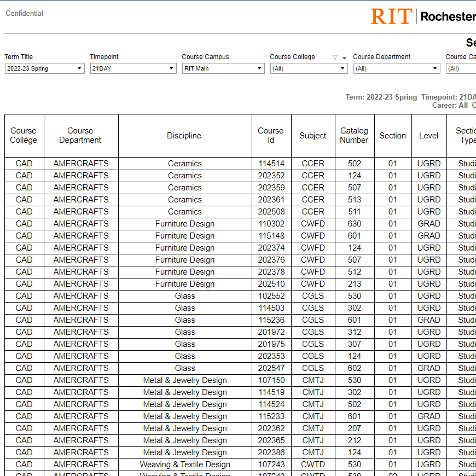Open the Course Campus dropdown

[x=223, y=68]
